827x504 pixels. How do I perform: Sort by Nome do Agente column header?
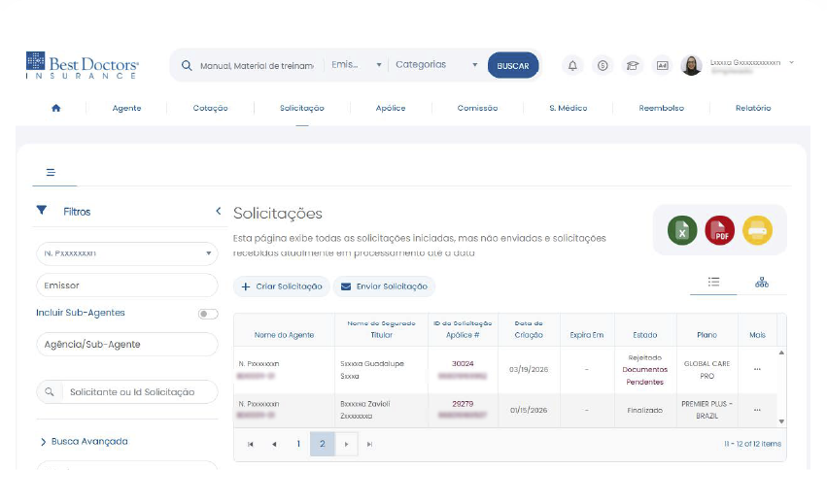tap(284, 335)
